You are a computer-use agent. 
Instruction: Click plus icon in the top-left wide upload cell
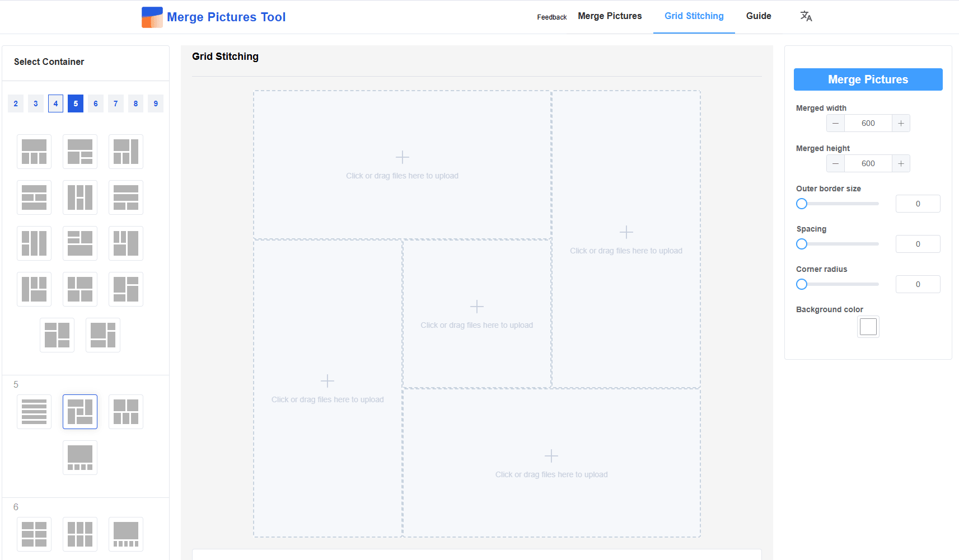[403, 157]
